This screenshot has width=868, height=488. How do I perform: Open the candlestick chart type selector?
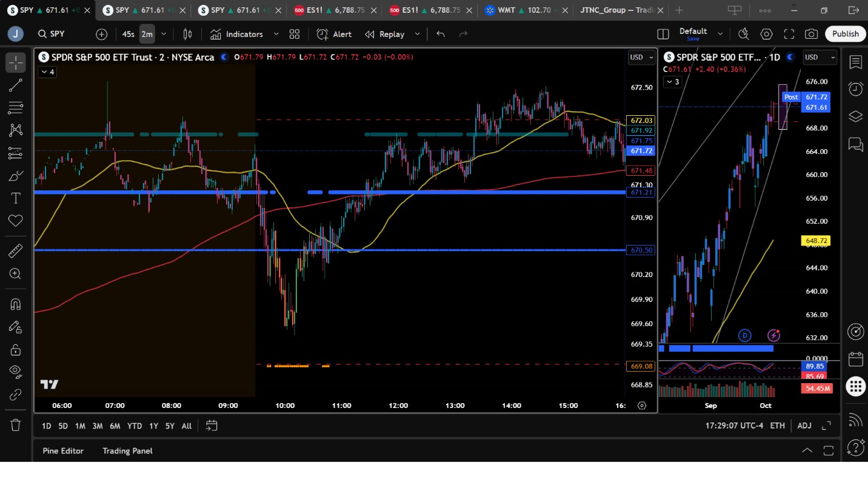pos(187,35)
